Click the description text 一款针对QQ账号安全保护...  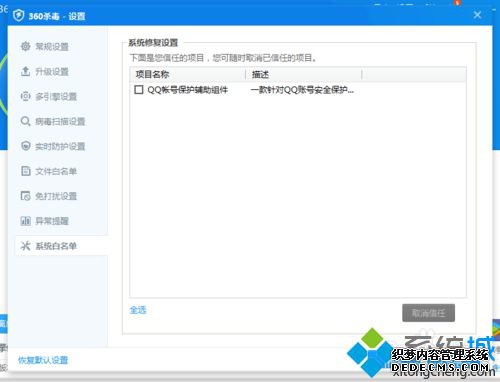click(302, 90)
